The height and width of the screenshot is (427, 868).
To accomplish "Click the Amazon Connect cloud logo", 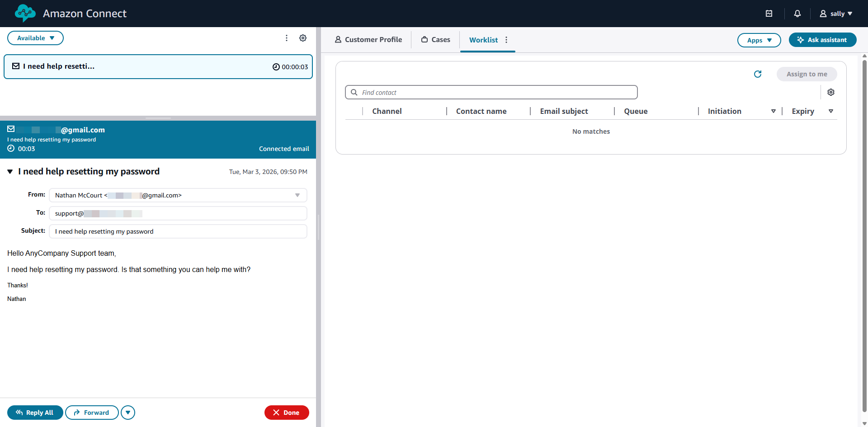I will point(25,14).
